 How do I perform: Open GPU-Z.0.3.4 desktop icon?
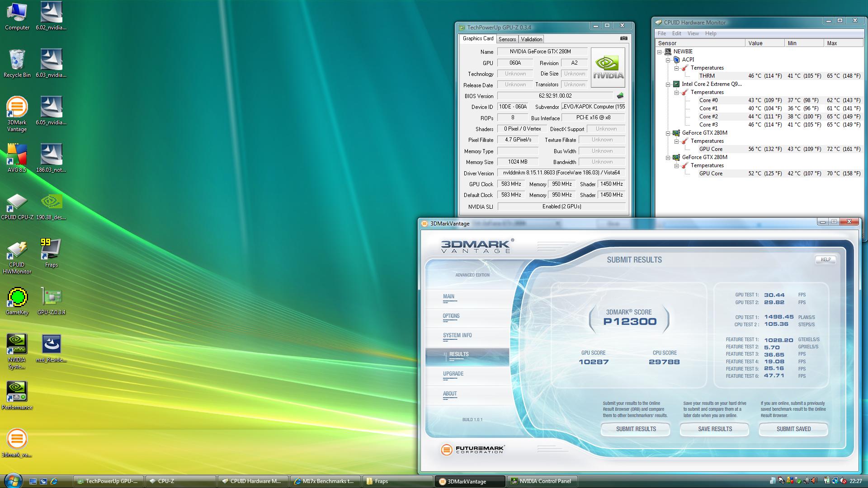point(51,301)
